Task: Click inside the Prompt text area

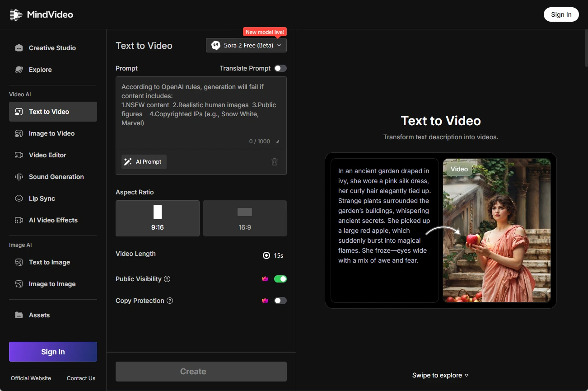Action: [x=201, y=113]
